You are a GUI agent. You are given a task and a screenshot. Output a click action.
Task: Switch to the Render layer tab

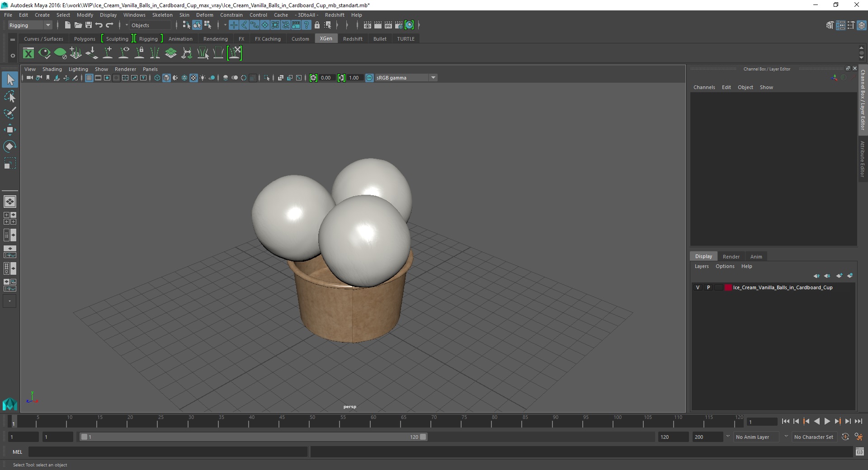click(731, 256)
